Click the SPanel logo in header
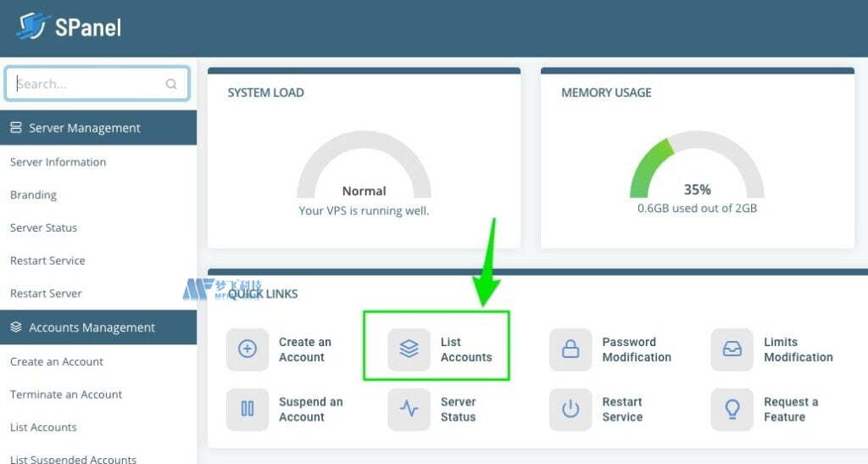868x464 pixels. tap(70, 27)
